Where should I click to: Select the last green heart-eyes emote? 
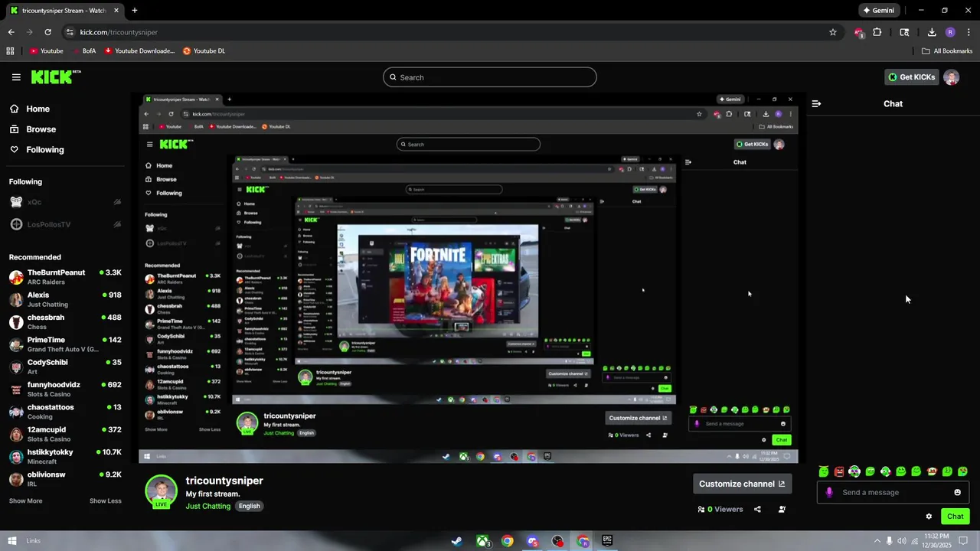coord(962,471)
